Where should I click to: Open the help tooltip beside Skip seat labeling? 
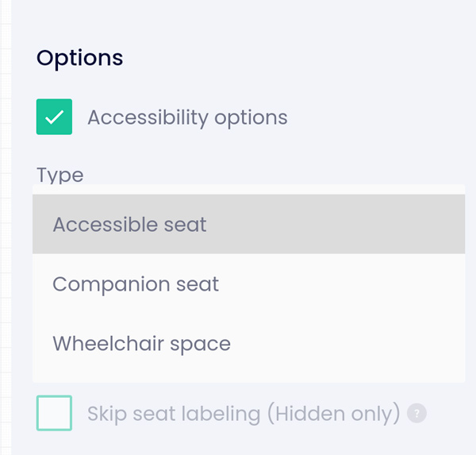(416, 413)
